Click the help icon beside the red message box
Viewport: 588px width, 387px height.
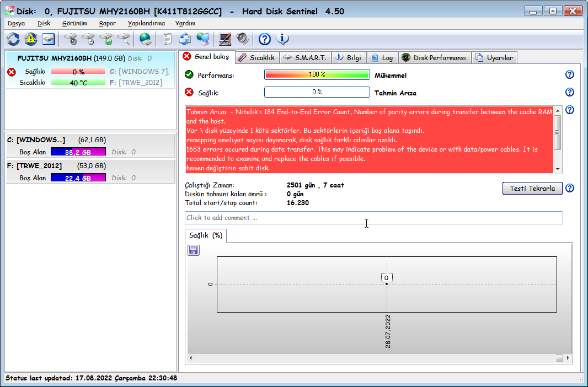(x=570, y=110)
